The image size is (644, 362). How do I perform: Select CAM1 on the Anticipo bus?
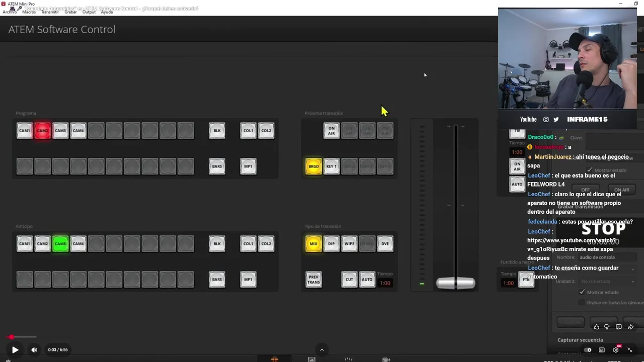tap(25, 244)
